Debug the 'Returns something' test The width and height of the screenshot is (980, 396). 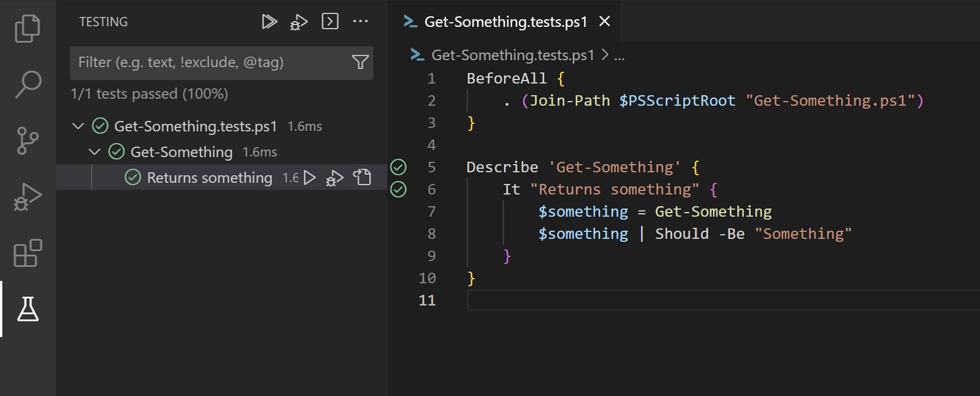[x=334, y=178]
